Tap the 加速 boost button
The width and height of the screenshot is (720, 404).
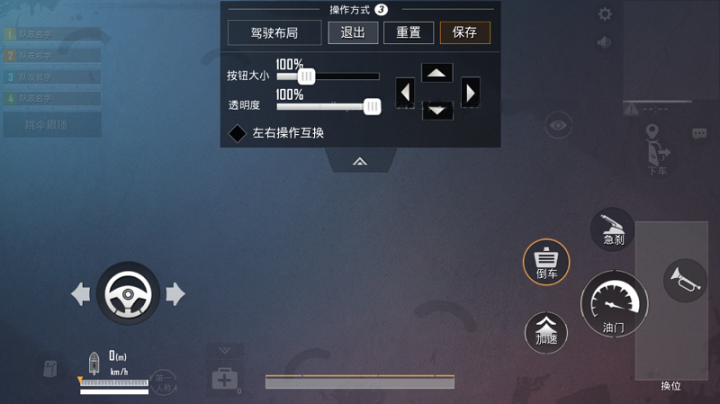pos(546,333)
